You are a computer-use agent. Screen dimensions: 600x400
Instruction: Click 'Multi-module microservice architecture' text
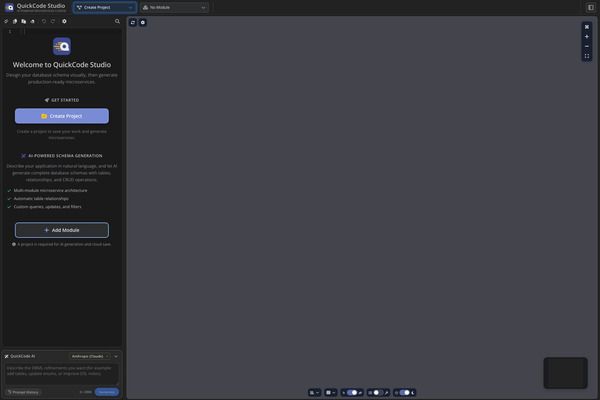(x=51, y=190)
